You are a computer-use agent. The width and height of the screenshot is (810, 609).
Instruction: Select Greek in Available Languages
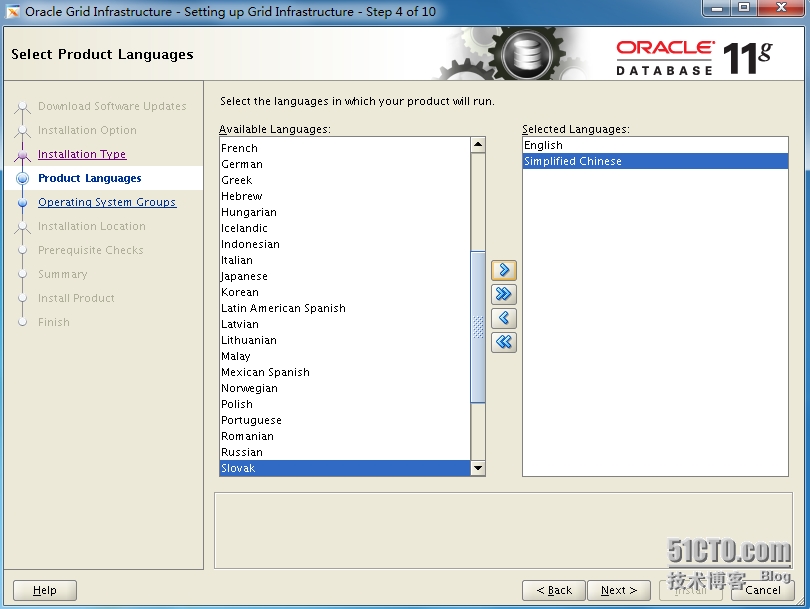pos(345,180)
